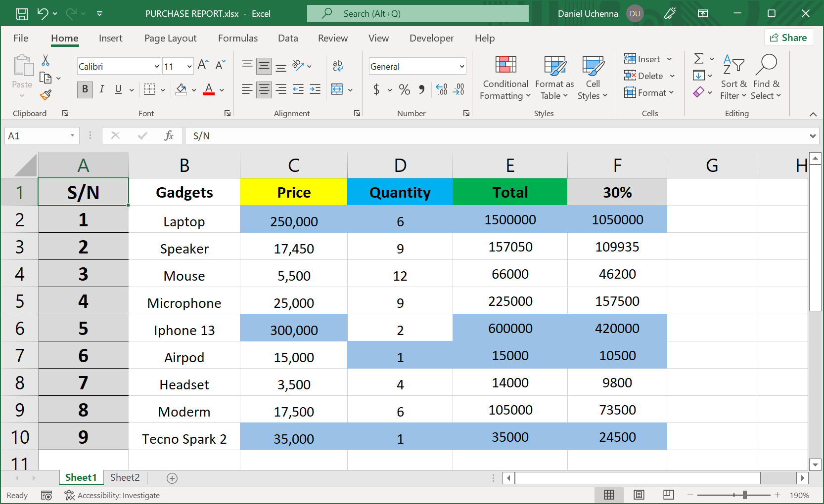Apply Percent Style to selection
Viewport: 824px width, 504px height.
[x=404, y=90]
